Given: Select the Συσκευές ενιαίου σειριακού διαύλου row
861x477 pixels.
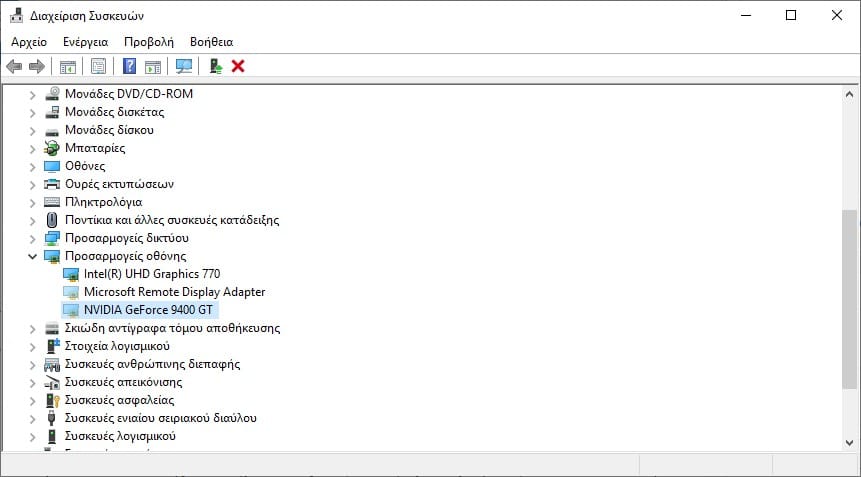Looking at the screenshot, I should point(160,418).
